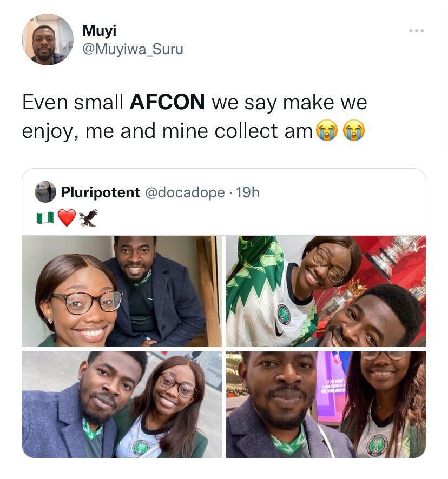Click the bold AFCON word
The image size is (448, 479).
(167, 102)
